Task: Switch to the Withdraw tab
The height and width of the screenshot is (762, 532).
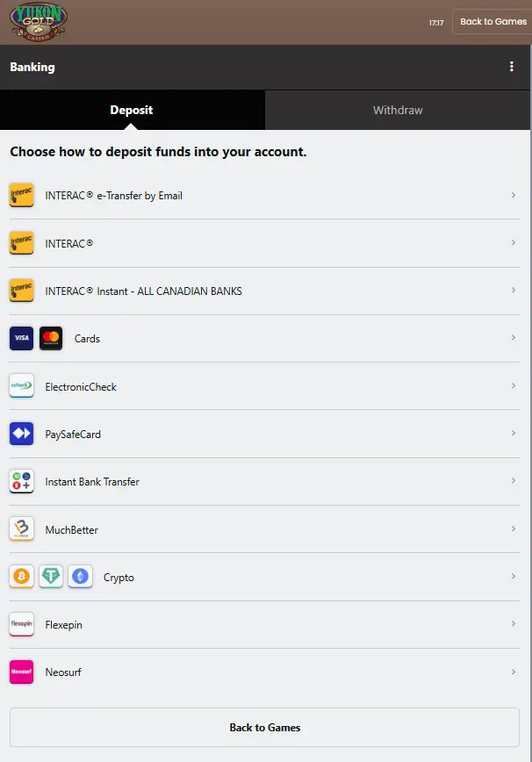Action: pyautogui.click(x=398, y=110)
